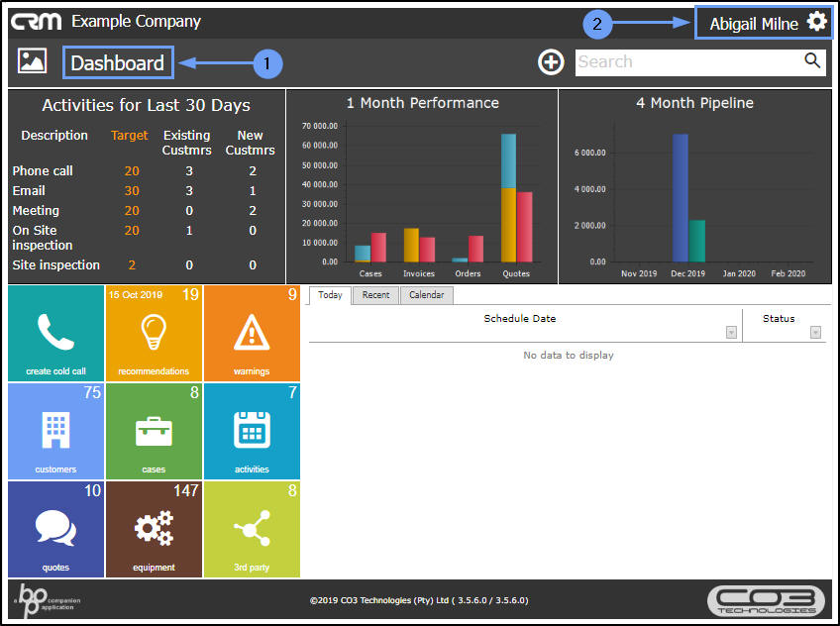Screen dimensions: 840x626
Task: Click the settings gear next to Abigail Milne
Action: coord(817,22)
